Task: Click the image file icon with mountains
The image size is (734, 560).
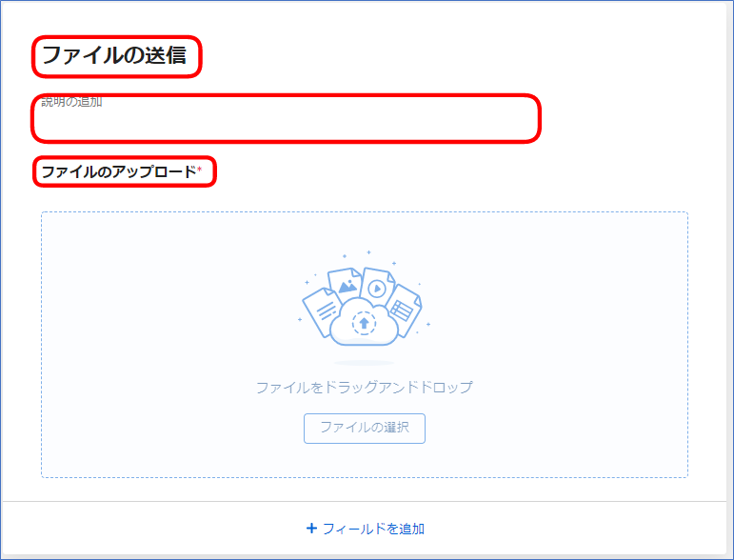Action: click(346, 282)
